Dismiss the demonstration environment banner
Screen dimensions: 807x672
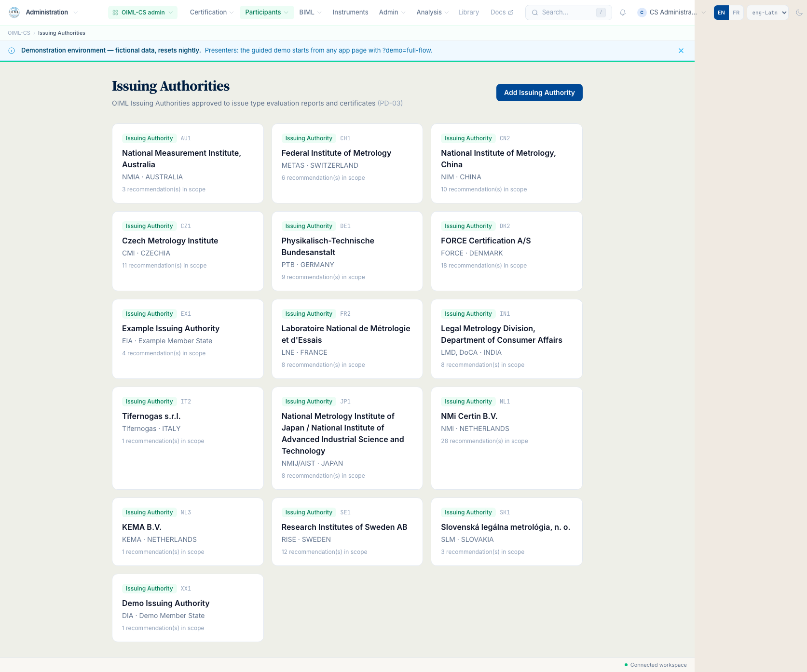pos(681,51)
